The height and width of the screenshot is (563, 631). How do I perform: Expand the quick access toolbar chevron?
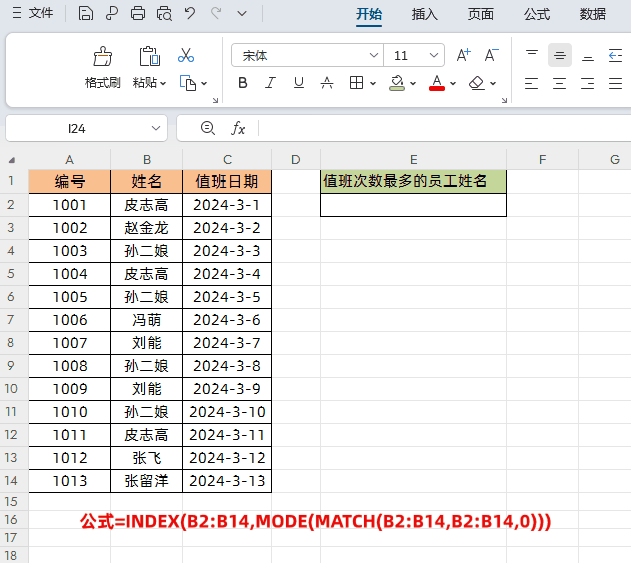click(x=242, y=14)
